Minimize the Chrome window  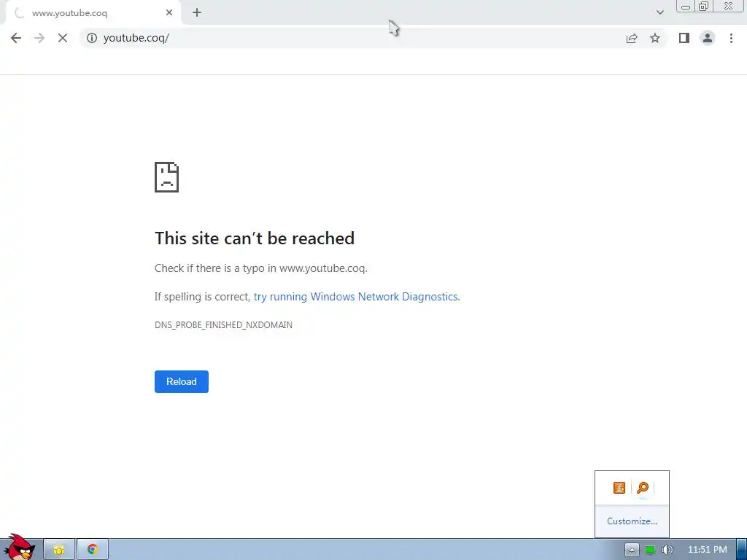pyautogui.click(x=686, y=7)
